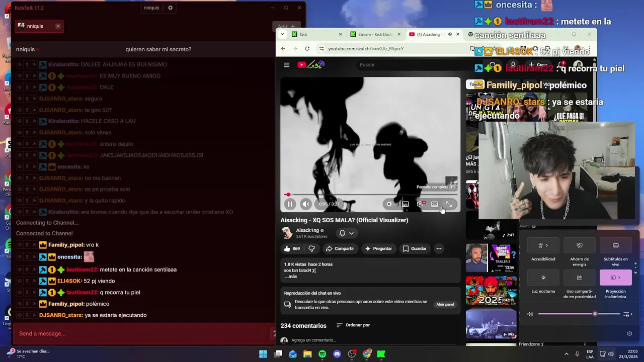
Task: Close the nniquis chatroom tab
Action: pos(58,26)
